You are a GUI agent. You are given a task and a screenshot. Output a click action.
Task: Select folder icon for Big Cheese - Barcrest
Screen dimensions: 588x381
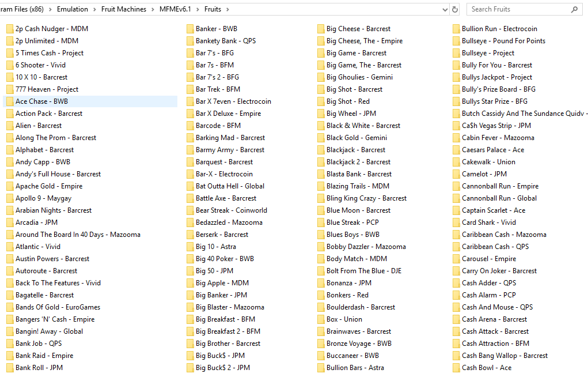pyautogui.click(x=321, y=29)
